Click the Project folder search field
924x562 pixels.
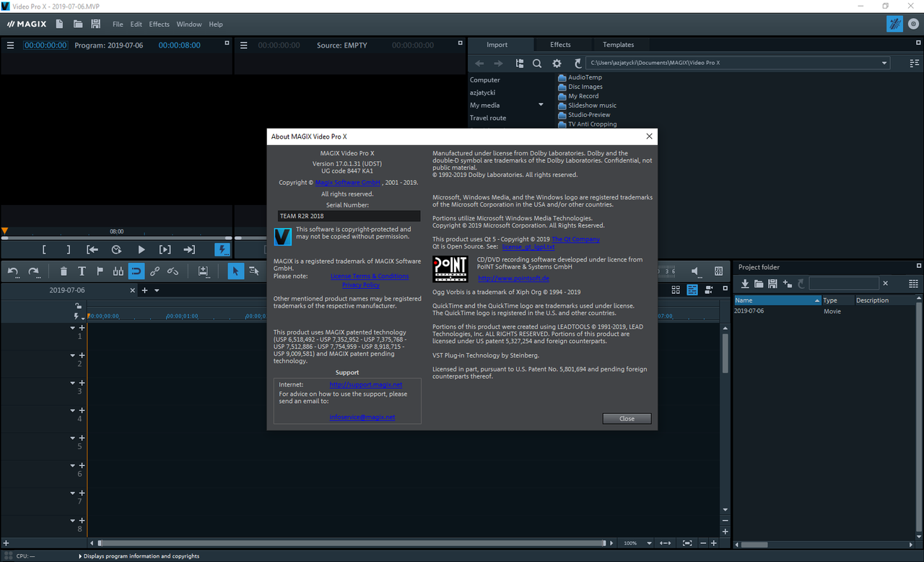[x=844, y=284]
